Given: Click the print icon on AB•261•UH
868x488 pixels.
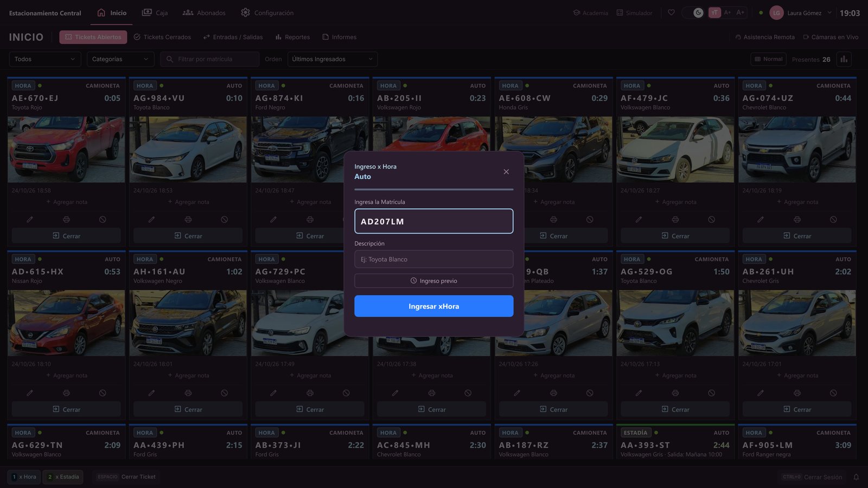Looking at the screenshot, I should pyautogui.click(x=797, y=393).
